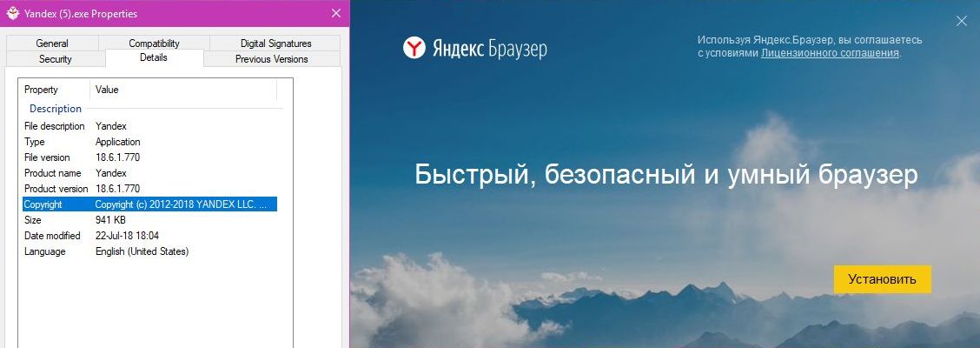Switch to the Compatibility tab
980x348 pixels.
click(x=154, y=43)
